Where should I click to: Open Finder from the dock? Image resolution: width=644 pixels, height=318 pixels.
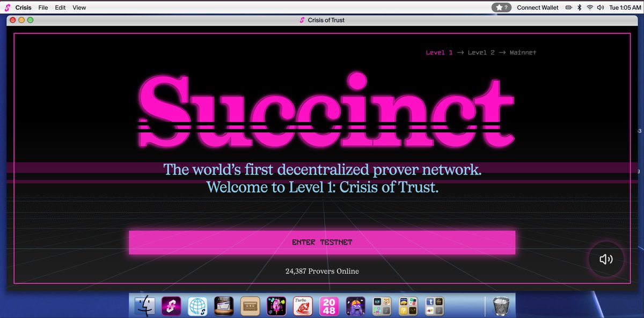(x=145, y=306)
